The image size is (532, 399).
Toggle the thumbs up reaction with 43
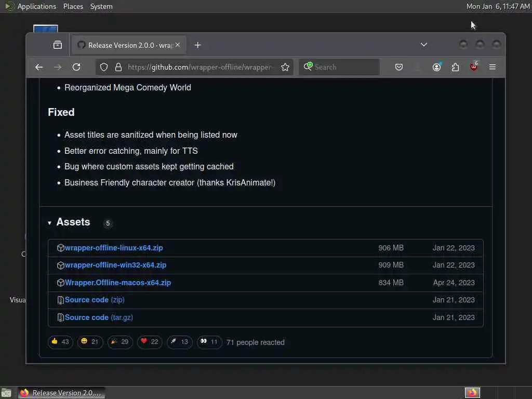pos(60,342)
